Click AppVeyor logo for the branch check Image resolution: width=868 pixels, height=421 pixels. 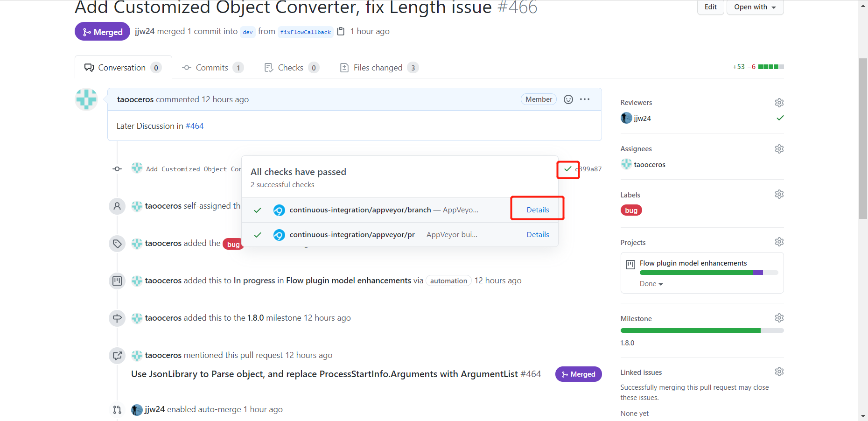click(279, 210)
